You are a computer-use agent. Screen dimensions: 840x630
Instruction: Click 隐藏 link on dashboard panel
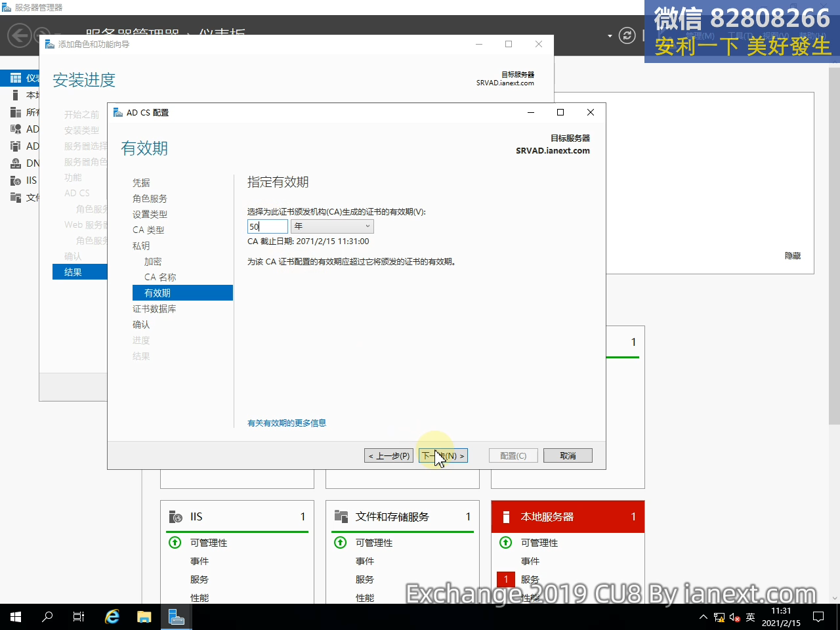[793, 256]
